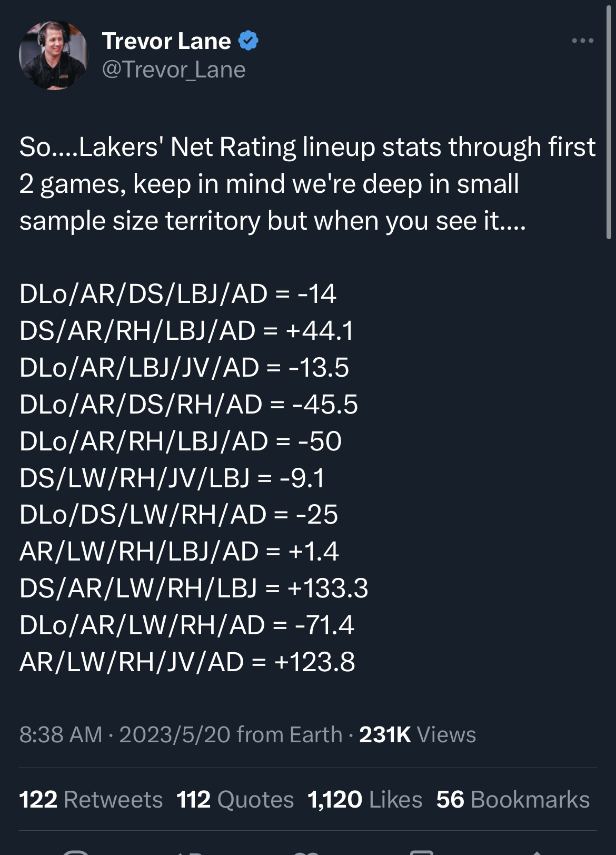This screenshot has width=616, height=855.
Task: Open the three-dot more options menu
Action: point(583,41)
